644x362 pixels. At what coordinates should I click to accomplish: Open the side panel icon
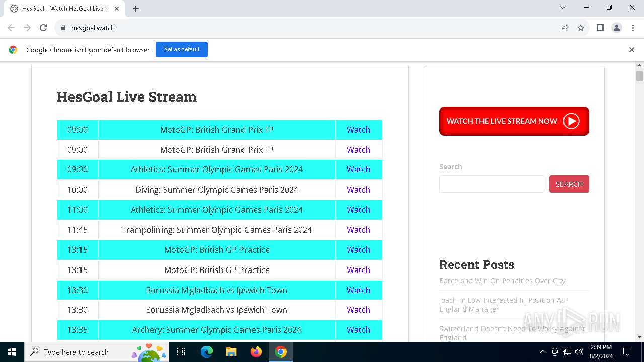pyautogui.click(x=600, y=28)
